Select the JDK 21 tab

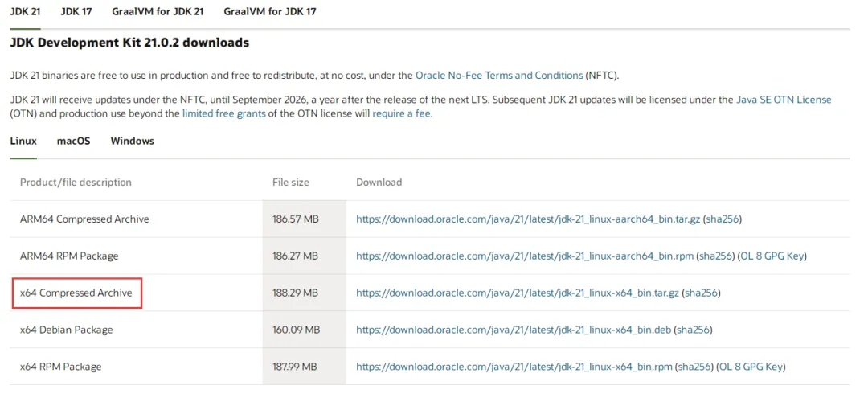point(25,12)
